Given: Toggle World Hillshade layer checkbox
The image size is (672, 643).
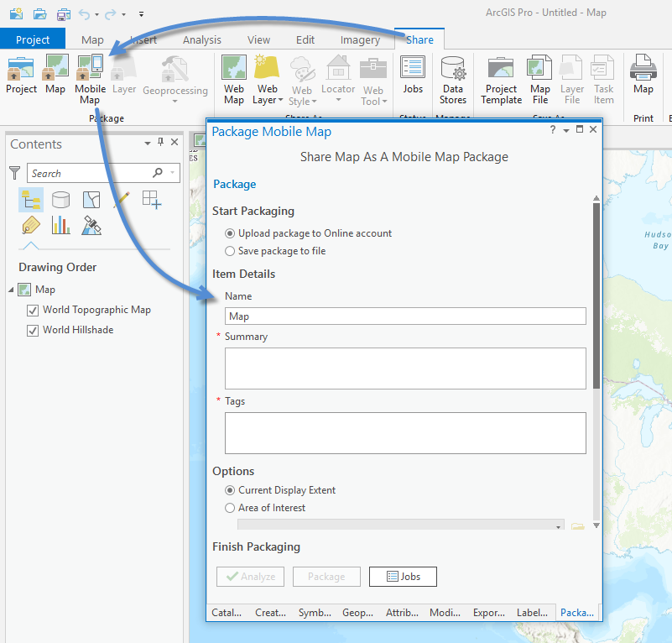Looking at the screenshot, I should pos(33,330).
